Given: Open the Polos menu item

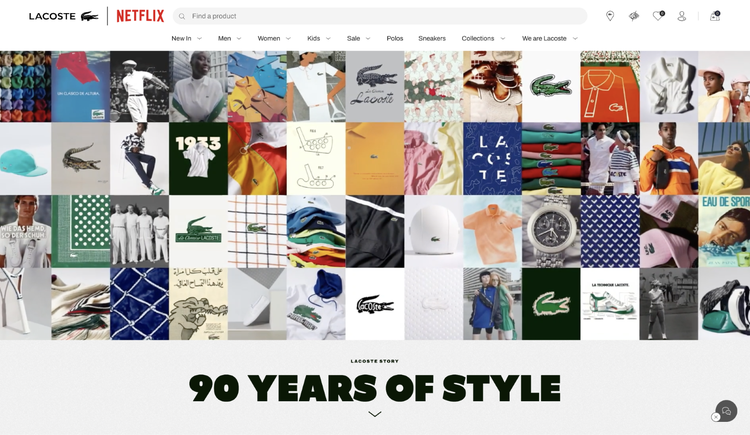Looking at the screenshot, I should click(x=395, y=39).
